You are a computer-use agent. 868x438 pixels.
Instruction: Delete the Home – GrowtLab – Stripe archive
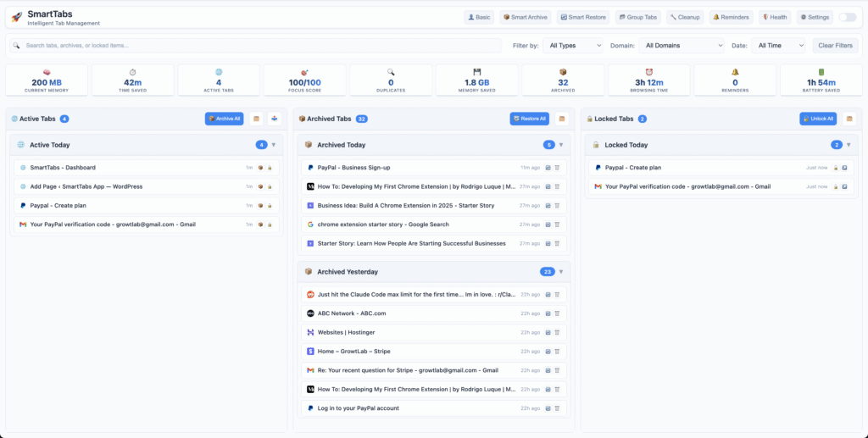click(558, 352)
